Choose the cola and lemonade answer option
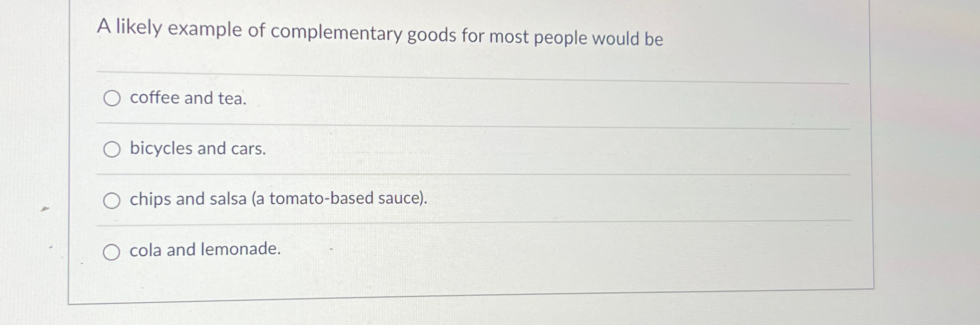This screenshot has width=980, height=325. (204, 250)
